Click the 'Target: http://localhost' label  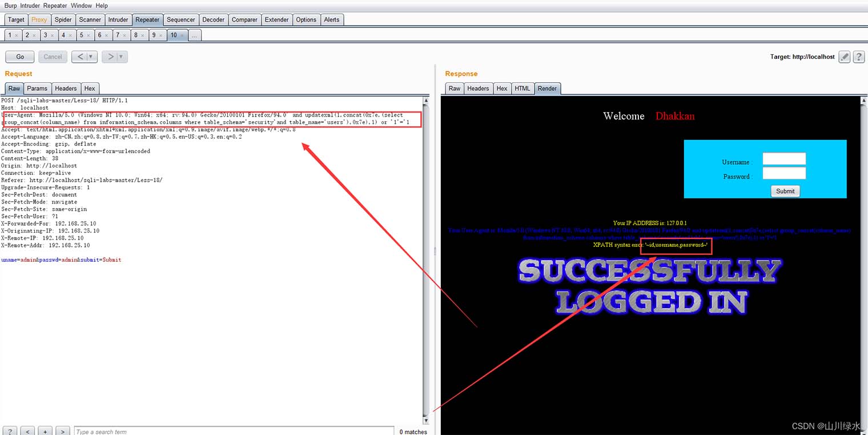click(x=802, y=57)
